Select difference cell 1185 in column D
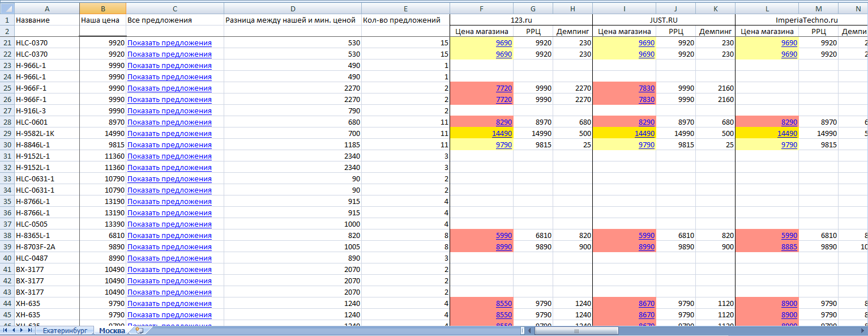Screen dimensions: 868x336 (293, 144)
